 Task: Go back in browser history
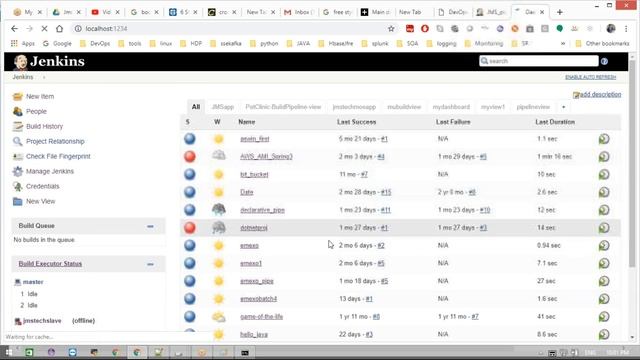click(15, 29)
